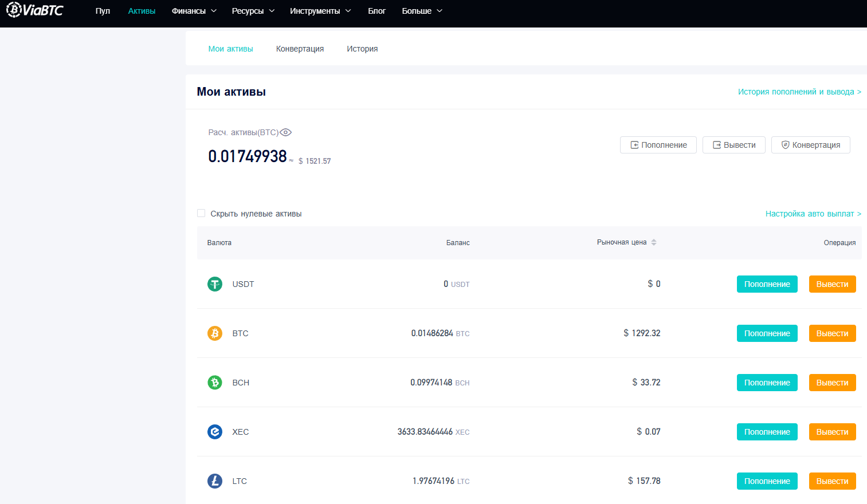Viewport: 867px width, 504px height.
Task: Select the estimated value $ 1521.57
Action: pyautogui.click(x=315, y=162)
